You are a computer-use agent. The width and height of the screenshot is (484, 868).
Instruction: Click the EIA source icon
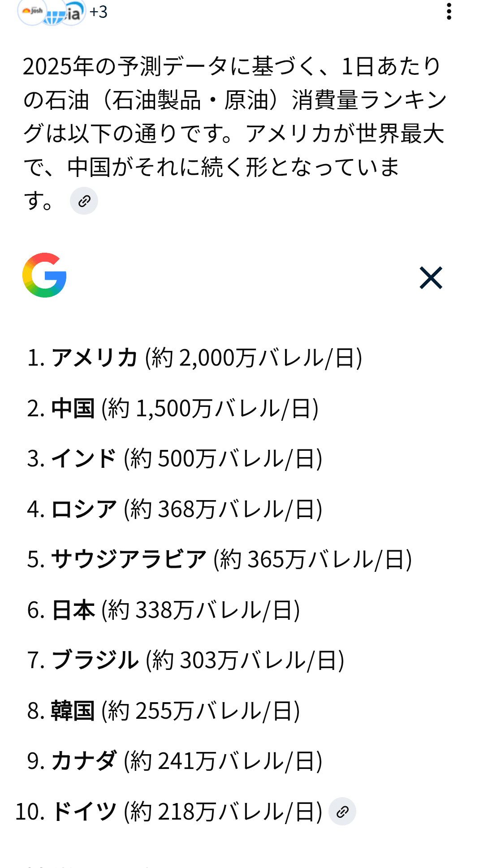[74, 13]
